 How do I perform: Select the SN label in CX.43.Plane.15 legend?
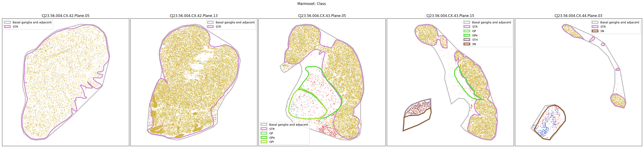[x=474, y=44]
